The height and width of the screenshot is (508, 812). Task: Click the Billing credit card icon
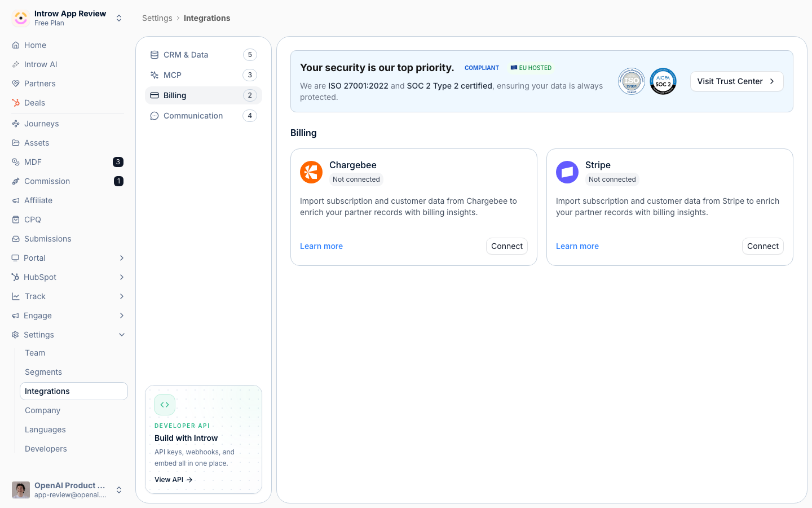pyautogui.click(x=155, y=95)
